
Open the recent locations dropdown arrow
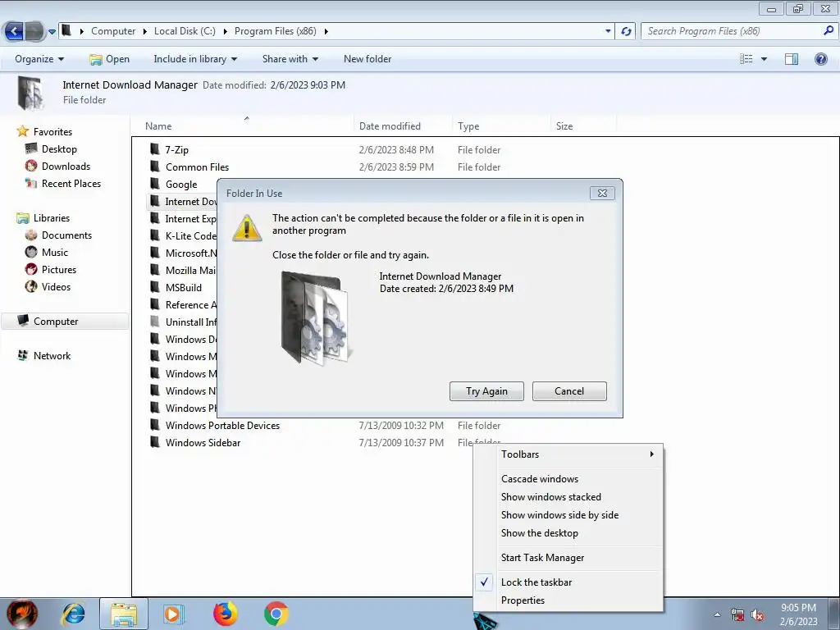52,32
